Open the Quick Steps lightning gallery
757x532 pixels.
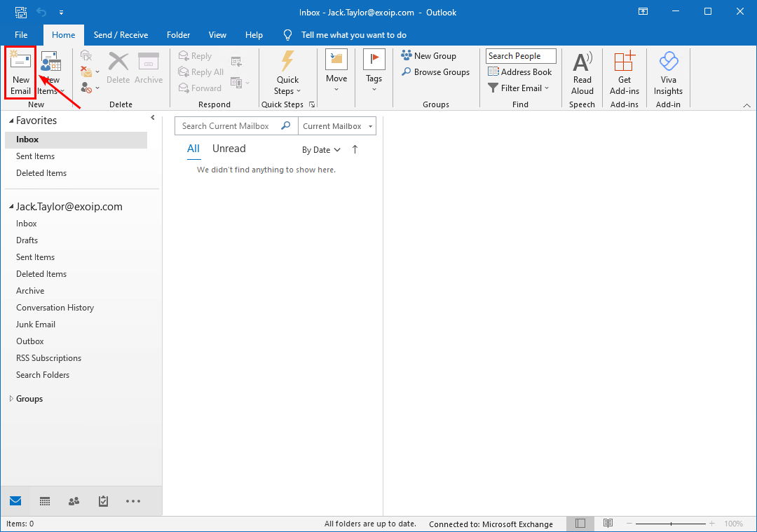(x=287, y=73)
